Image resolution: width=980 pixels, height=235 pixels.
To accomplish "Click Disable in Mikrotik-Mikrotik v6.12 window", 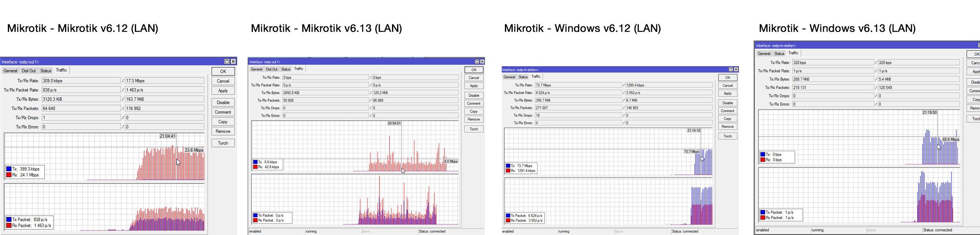I will pyautogui.click(x=223, y=102).
